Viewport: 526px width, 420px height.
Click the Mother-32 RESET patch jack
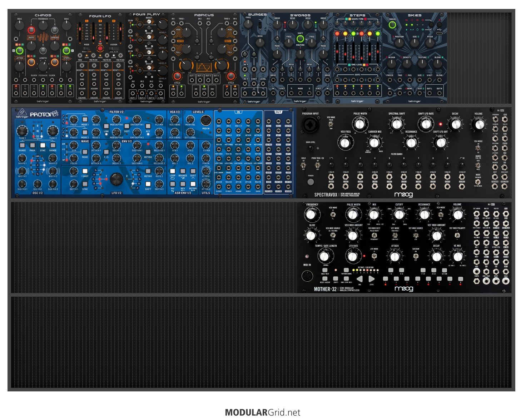[496, 281]
